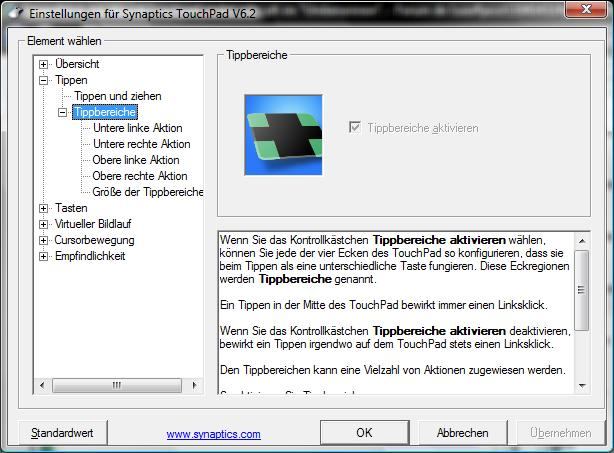Click the Standardwert button
The width and height of the screenshot is (614, 453).
click(62, 433)
